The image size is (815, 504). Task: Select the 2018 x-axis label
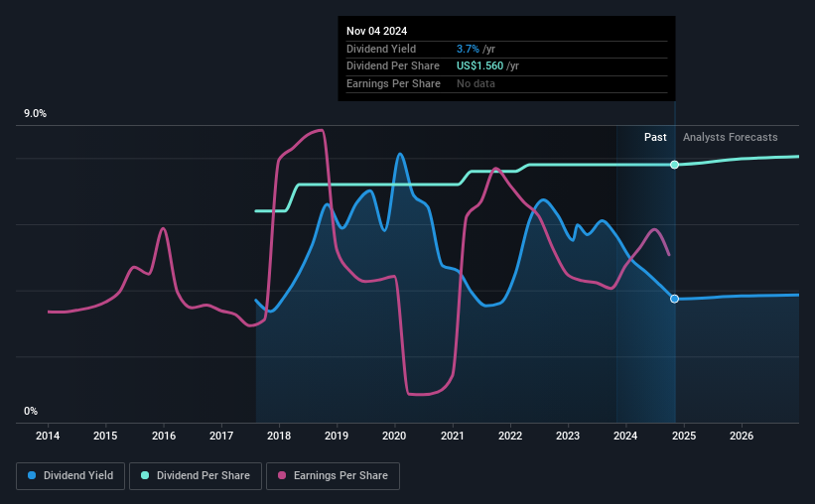pos(279,436)
